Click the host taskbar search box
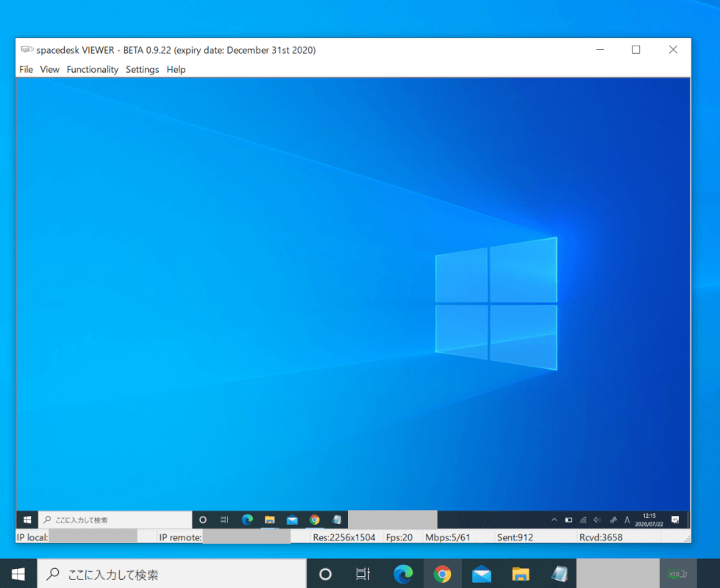The height and width of the screenshot is (588, 720). pos(172,574)
